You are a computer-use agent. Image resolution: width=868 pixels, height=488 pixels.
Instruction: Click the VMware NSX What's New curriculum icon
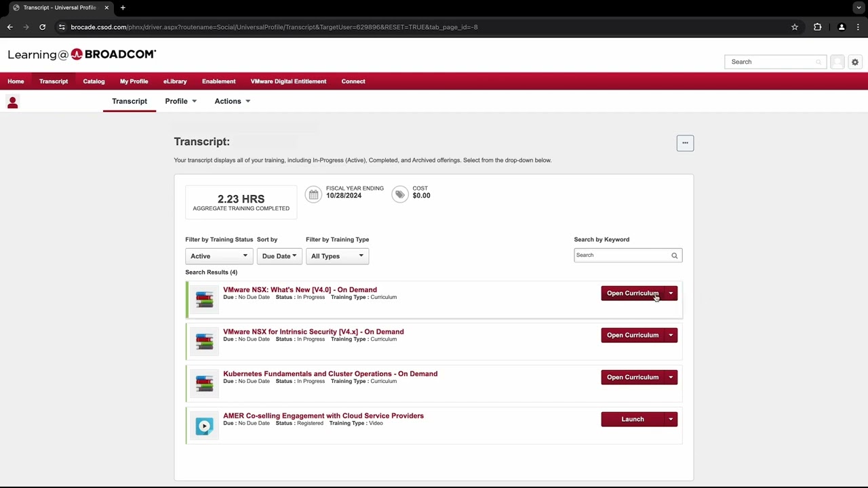tap(204, 300)
